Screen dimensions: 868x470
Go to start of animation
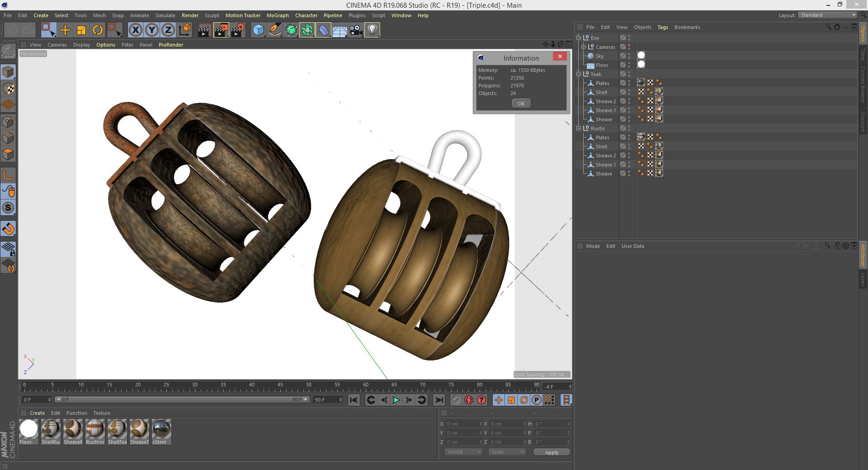click(354, 400)
